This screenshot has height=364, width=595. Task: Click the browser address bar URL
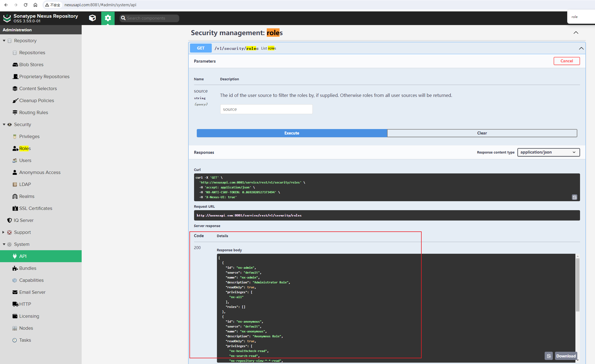pyautogui.click(x=100, y=5)
